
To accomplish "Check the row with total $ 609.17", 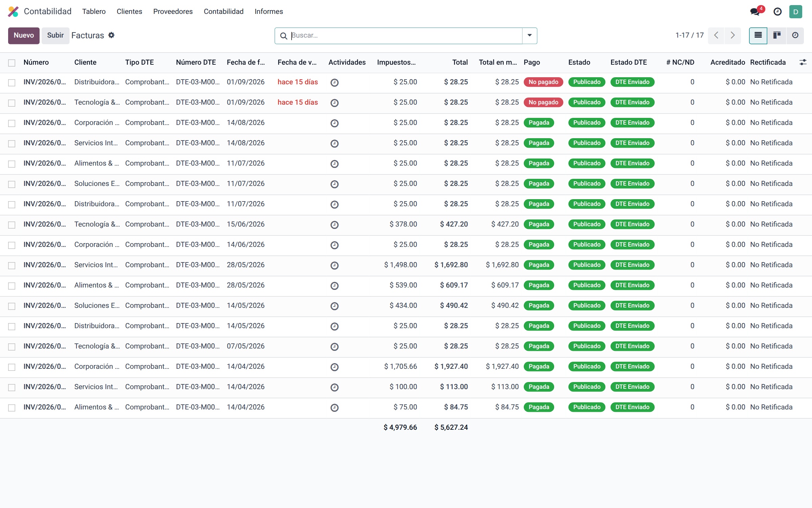I will click(x=12, y=286).
